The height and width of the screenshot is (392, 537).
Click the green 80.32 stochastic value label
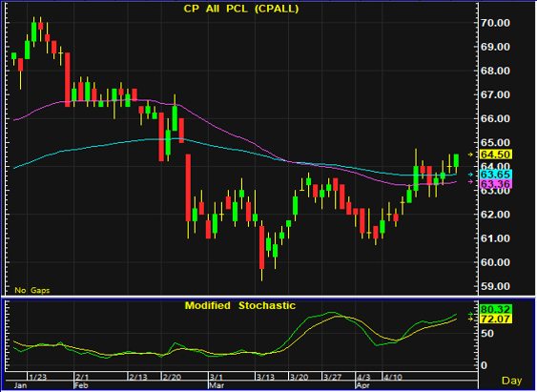496,309
